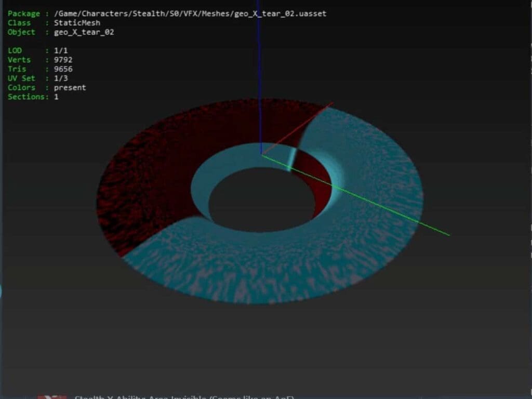This screenshot has height=399, width=532.
Task: Click the red thumbnail icon at bottom
Action: click(52, 397)
